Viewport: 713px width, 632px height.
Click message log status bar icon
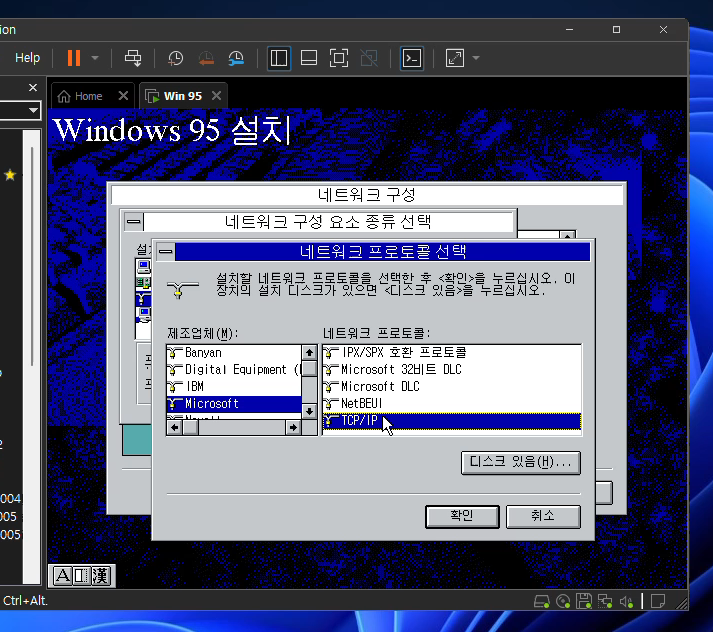pyautogui.click(x=658, y=601)
